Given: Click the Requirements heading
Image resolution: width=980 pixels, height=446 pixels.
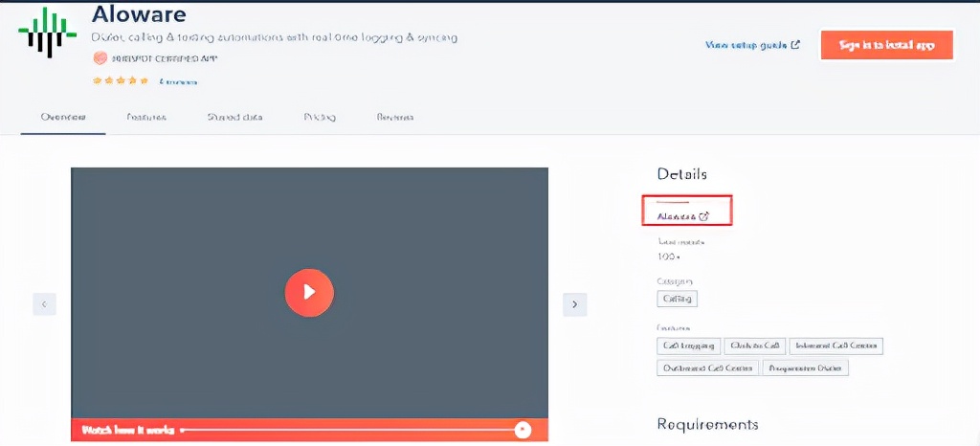Looking at the screenshot, I should coord(707,425).
